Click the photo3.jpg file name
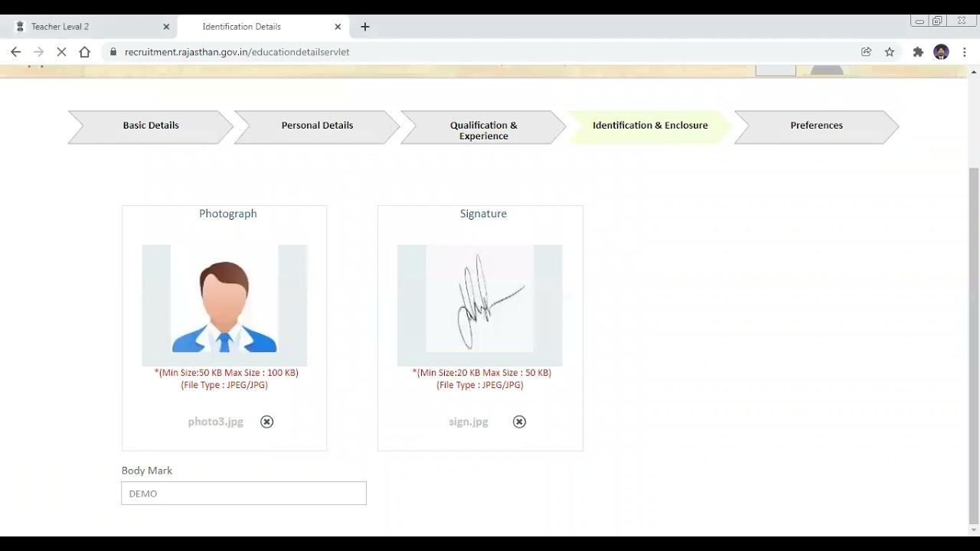 [x=216, y=422]
